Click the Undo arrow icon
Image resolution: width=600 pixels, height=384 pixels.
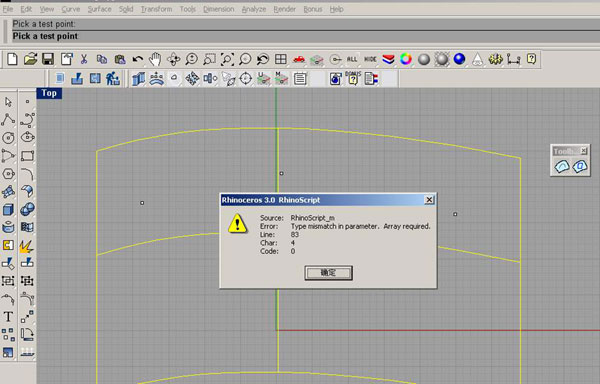(x=138, y=59)
